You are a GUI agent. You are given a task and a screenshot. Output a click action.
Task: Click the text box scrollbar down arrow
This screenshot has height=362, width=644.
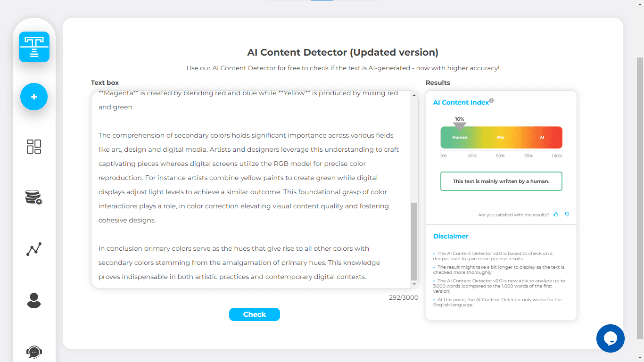coord(414,284)
